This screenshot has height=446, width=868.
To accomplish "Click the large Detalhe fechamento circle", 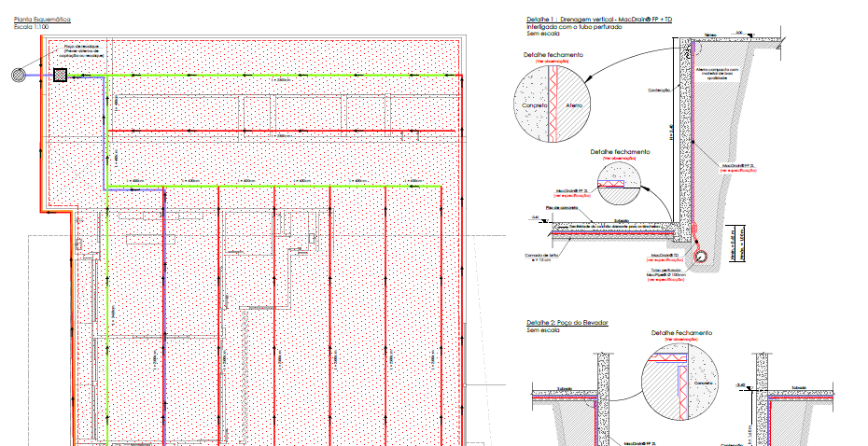I will point(552,100).
